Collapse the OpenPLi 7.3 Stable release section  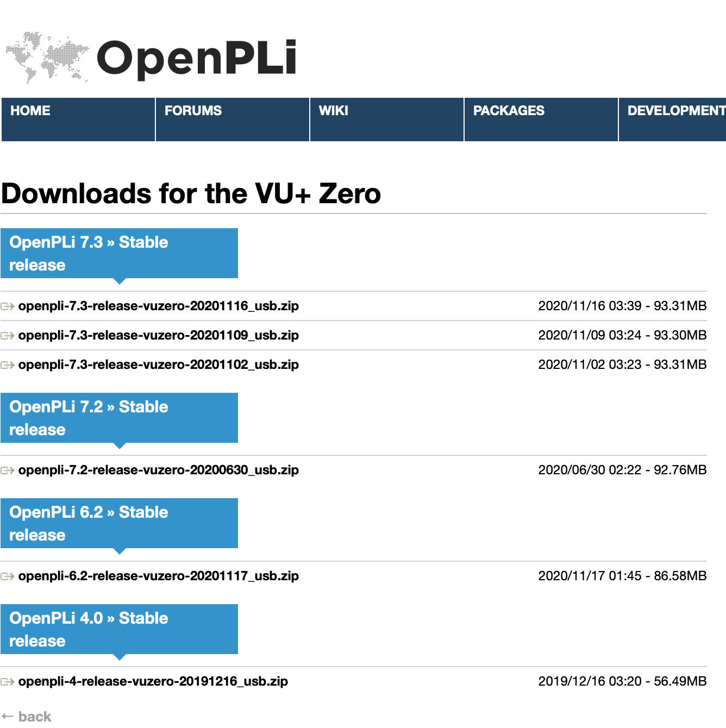point(119,253)
